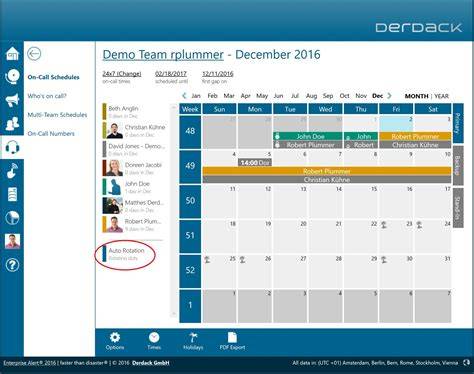
Task: Open Demo Team rplummer link
Action: (163, 55)
